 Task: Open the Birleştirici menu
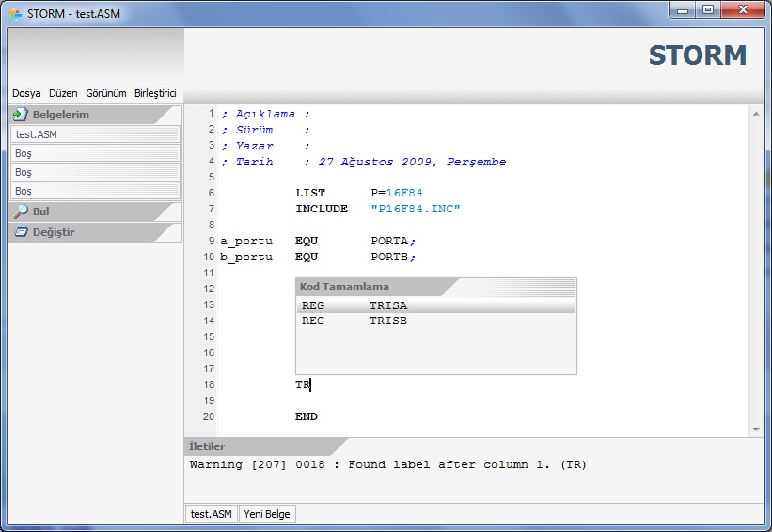[x=155, y=94]
